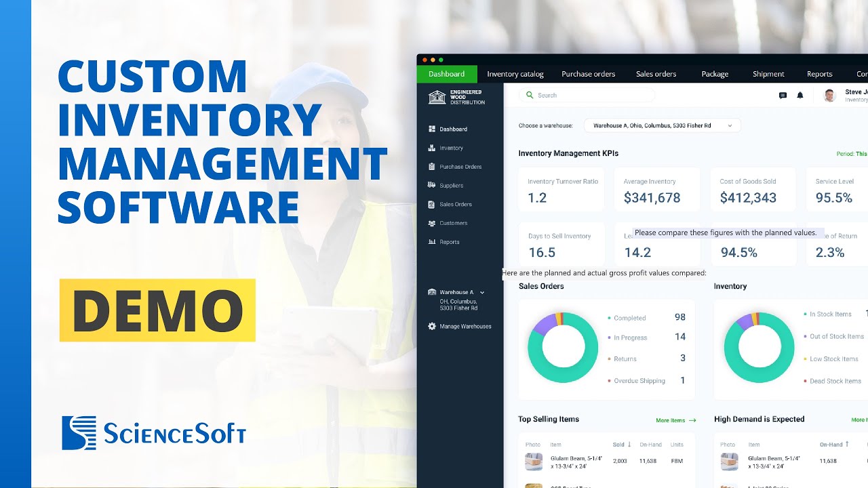868x488 pixels.
Task: Click the Manage Warehouses gear icon
Action: coord(432,326)
